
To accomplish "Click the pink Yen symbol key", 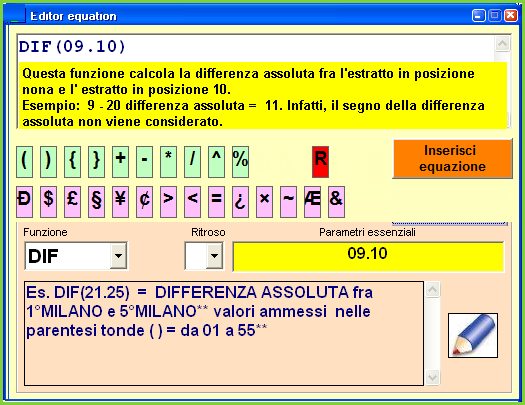I will click(x=121, y=202).
